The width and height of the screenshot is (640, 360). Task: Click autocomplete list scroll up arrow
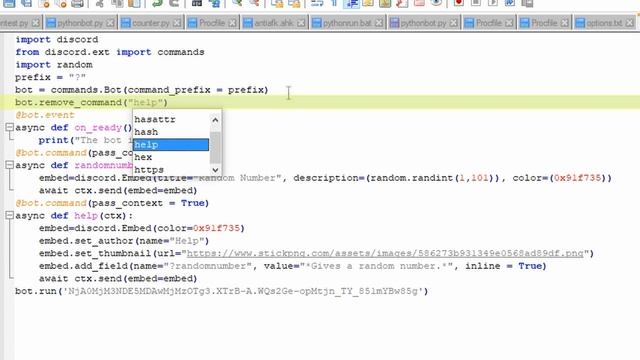click(x=216, y=120)
